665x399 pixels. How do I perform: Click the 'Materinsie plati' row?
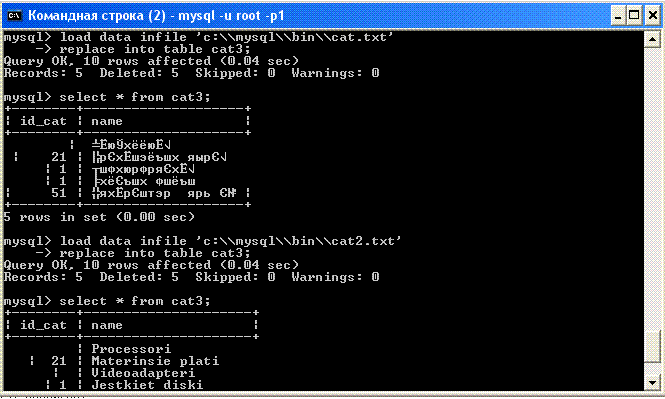pos(155,361)
